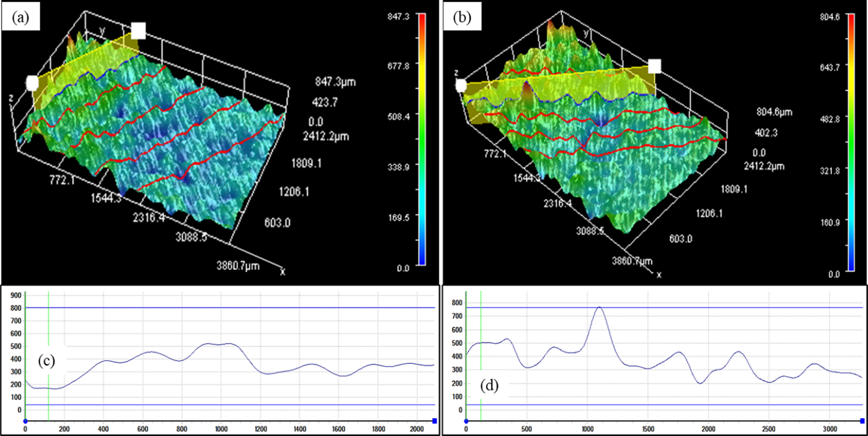Click the left white handle in panel (b)

coord(461,86)
